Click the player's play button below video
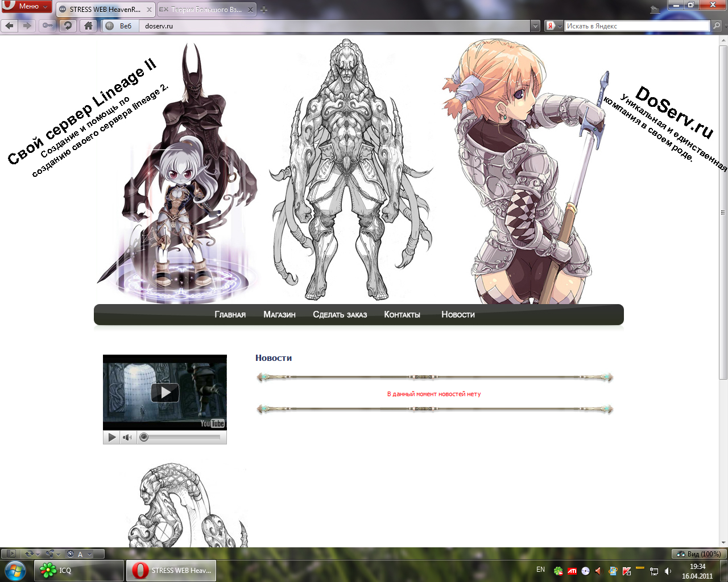Screen dimensions: 728x582 [x=111, y=437]
